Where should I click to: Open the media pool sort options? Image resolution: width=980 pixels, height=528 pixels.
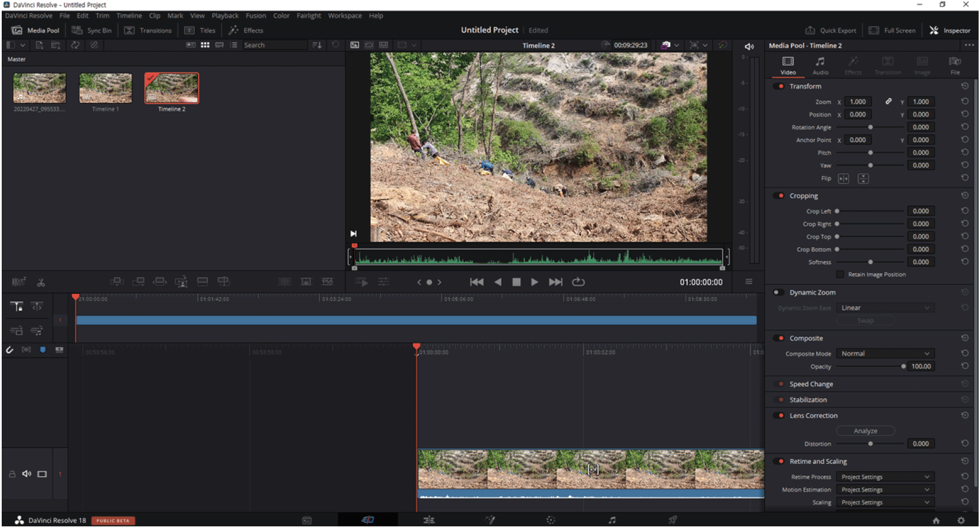(x=317, y=45)
